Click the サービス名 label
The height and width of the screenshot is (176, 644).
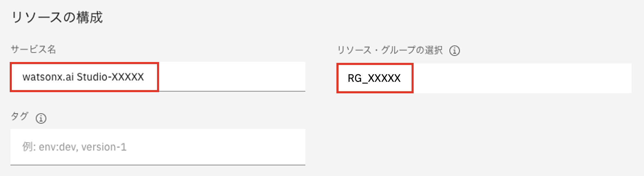click(33, 49)
